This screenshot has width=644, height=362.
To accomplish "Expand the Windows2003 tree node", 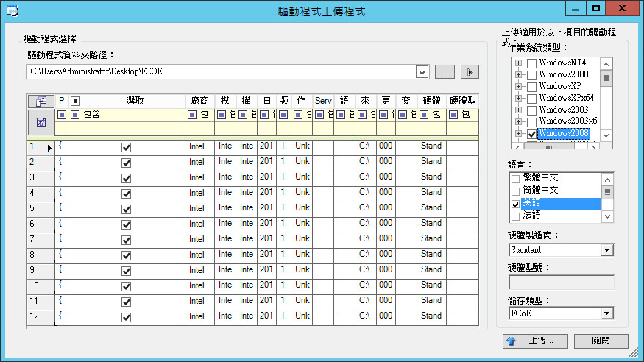I will (x=519, y=110).
